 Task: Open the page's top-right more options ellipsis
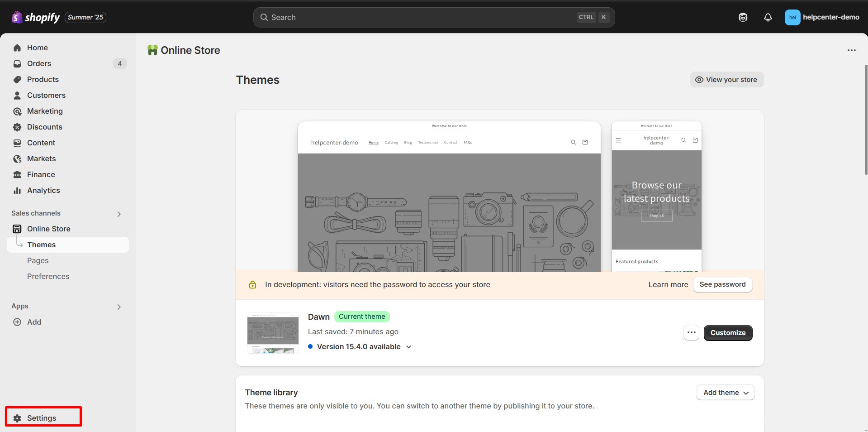851,50
